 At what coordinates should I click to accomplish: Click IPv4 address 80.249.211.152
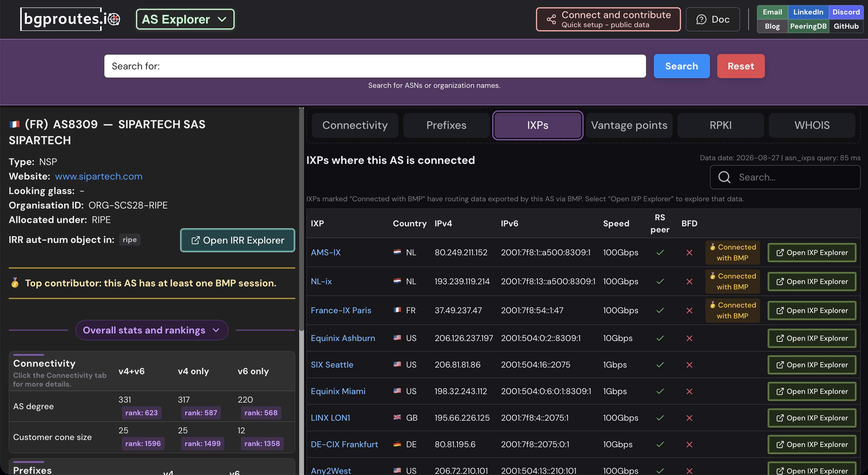(461, 252)
